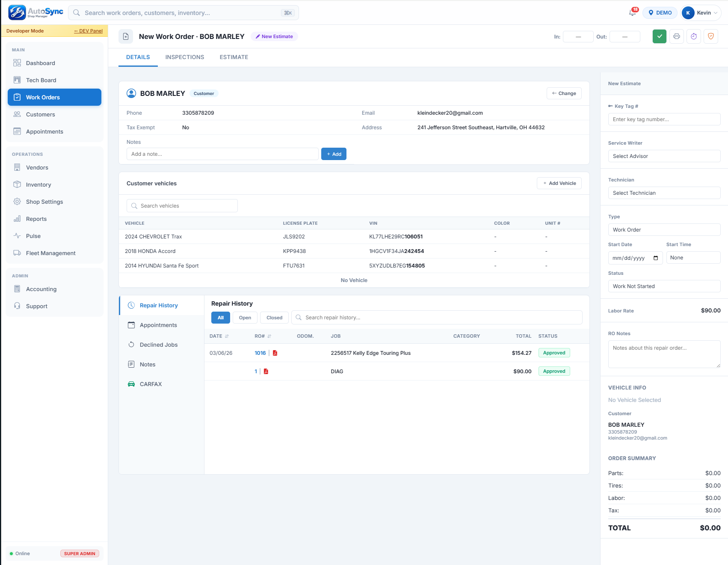Click the Add Vehicle button
The height and width of the screenshot is (565, 728).
click(559, 183)
